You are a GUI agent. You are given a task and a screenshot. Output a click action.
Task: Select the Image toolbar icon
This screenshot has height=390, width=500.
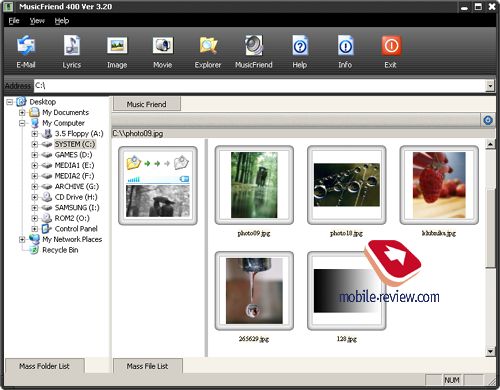click(x=117, y=45)
